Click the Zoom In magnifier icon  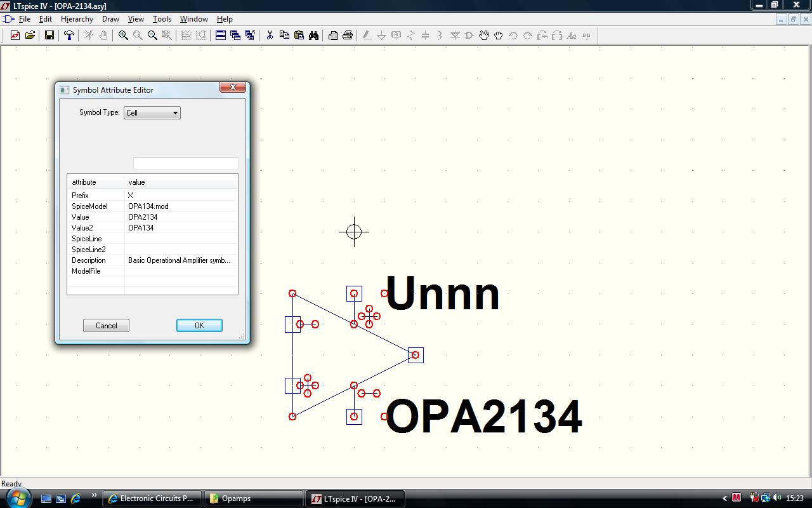tap(123, 36)
